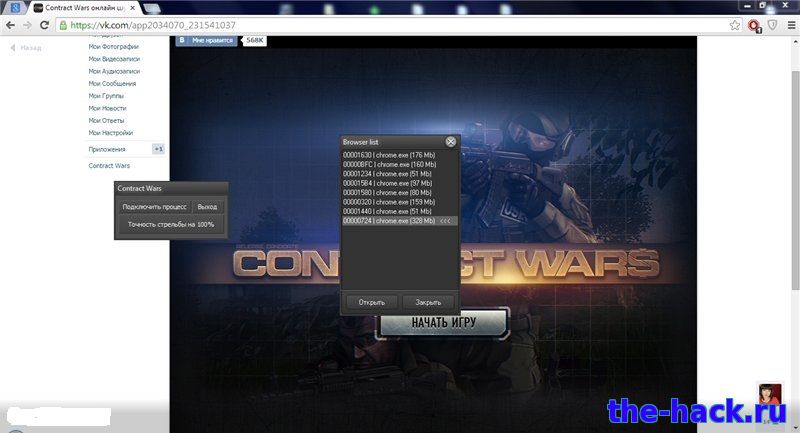The width and height of the screenshot is (800, 433).
Task: Click the green padlock in the address bar
Action: (63, 25)
